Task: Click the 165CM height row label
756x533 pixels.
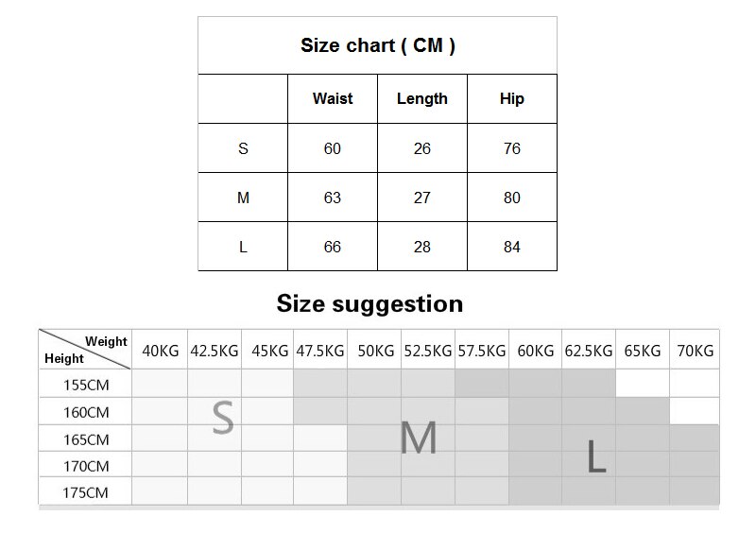Action: 85,439
